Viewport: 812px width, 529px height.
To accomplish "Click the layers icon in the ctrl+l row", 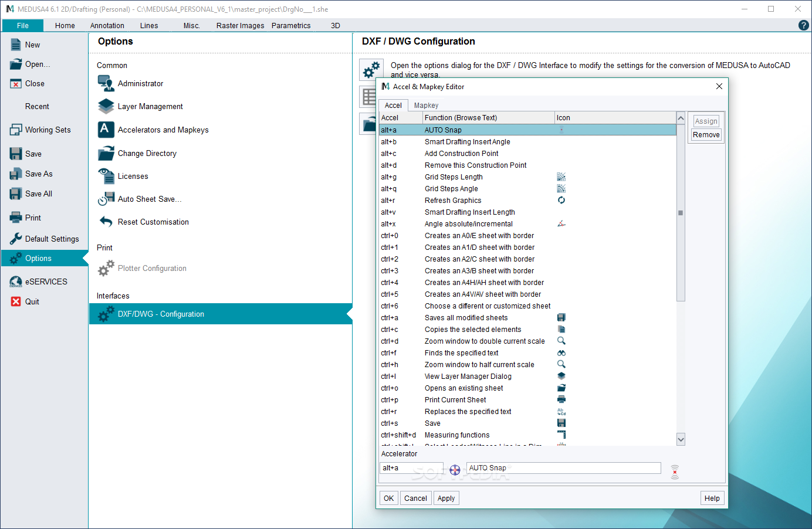I will (x=561, y=376).
